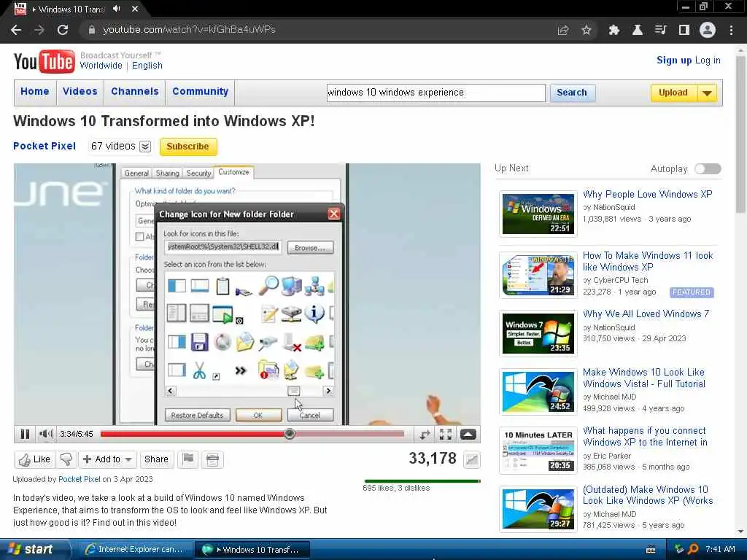Image resolution: width=747 pixels, height=560 pixels.
Task: Click the search input field
Action: tap(436, 93)
